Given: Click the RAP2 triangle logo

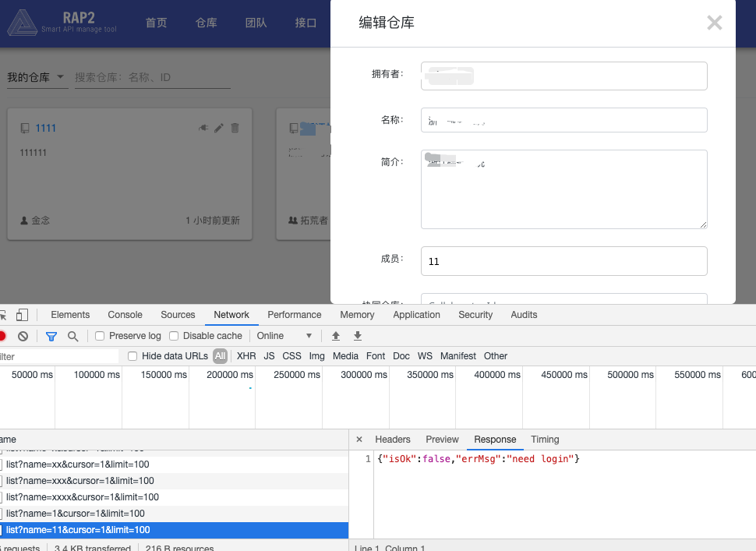Looking at the screenshot, I should [x=23, y=22].
